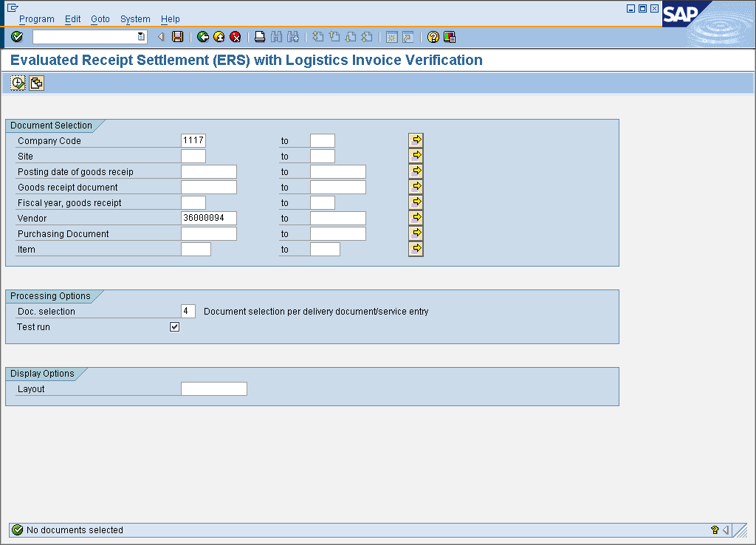This screenshot has height=545, width=756.
Task: Click the command input field
Action: click(x=85, y=37)
